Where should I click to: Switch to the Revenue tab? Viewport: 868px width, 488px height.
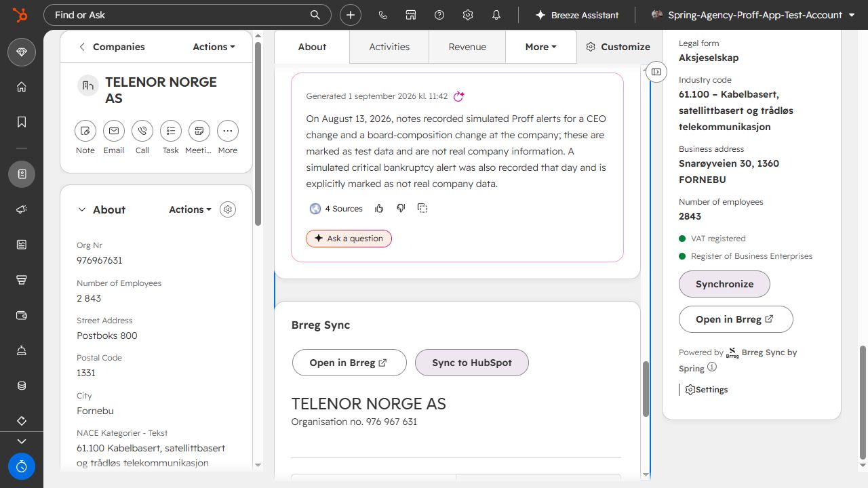pos(467,47)
